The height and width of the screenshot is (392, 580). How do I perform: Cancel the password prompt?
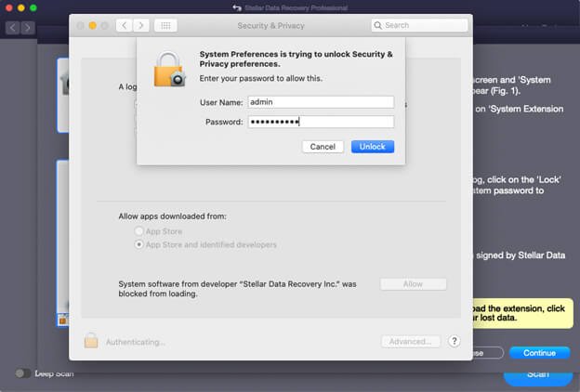coord(323,147)
